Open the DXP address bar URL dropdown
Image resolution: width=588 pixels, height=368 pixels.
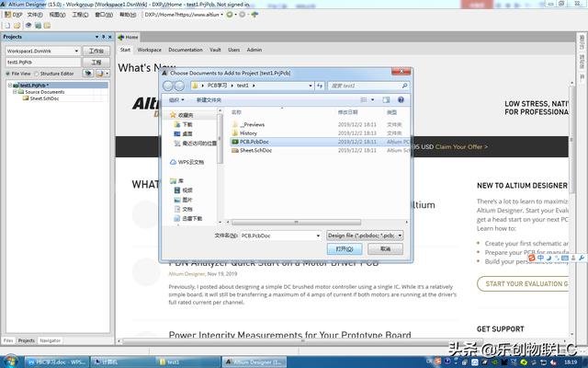[x=221, y=15]
